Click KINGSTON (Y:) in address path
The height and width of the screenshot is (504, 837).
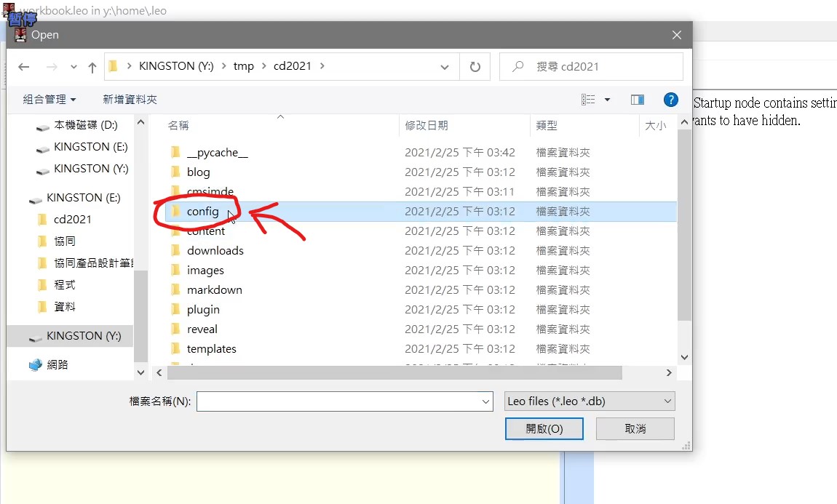(176, 66)
